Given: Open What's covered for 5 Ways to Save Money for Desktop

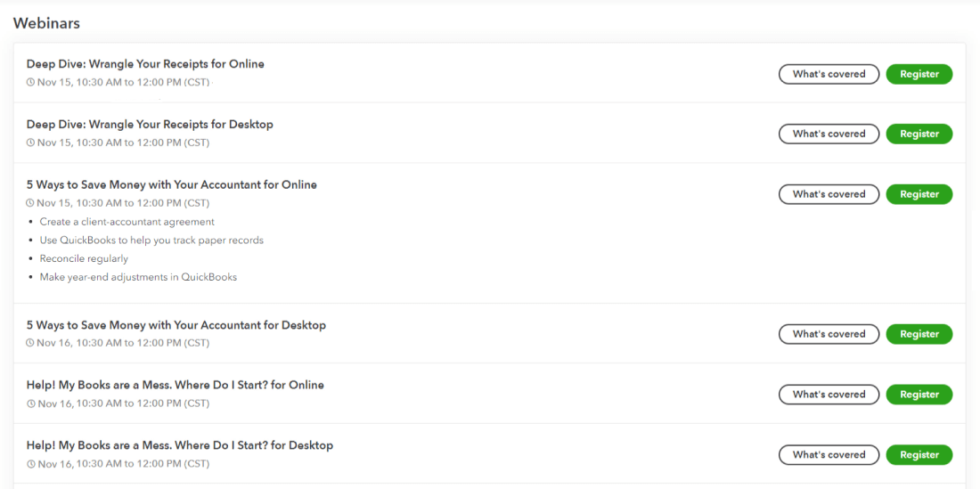Looking at the screenshot, I should pyautogui.click(x=829, y=334).
